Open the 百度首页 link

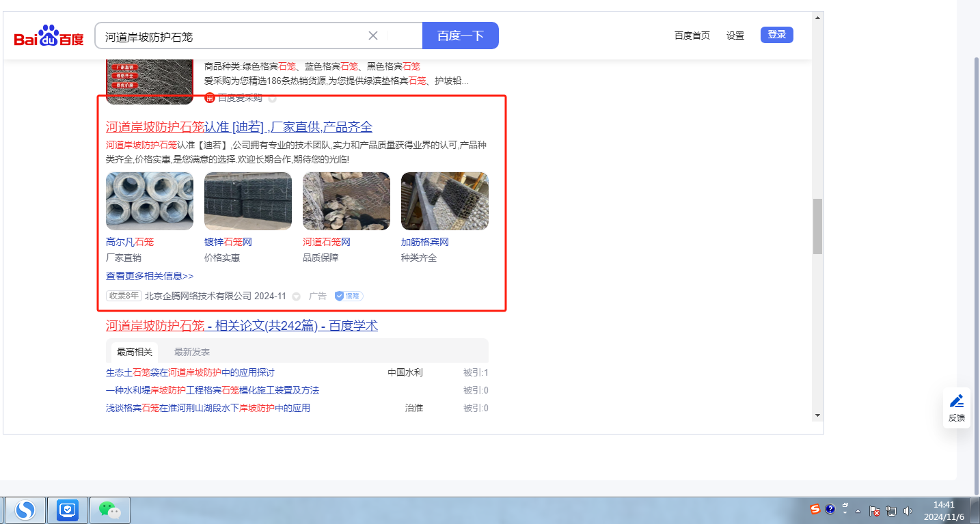[x=692, y=36]
